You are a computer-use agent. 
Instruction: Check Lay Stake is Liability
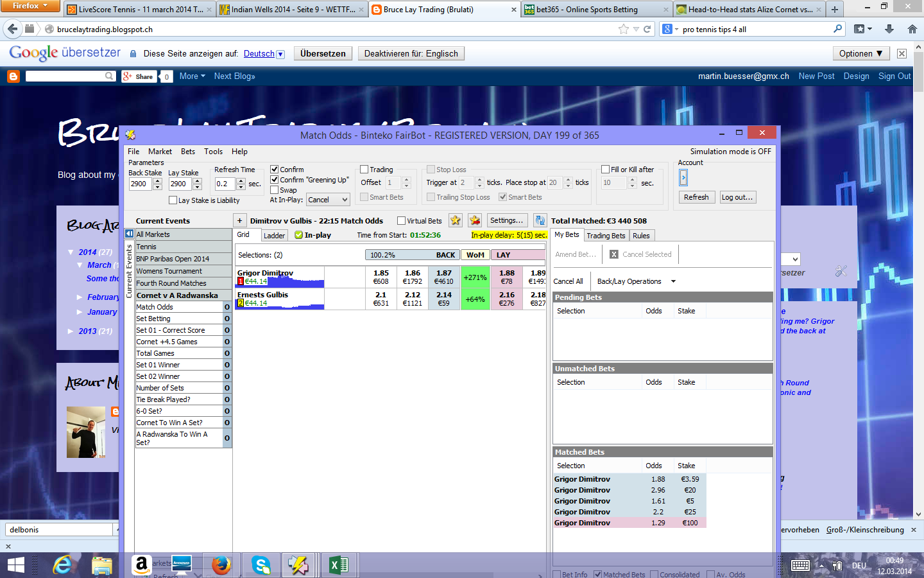[173, 200]
